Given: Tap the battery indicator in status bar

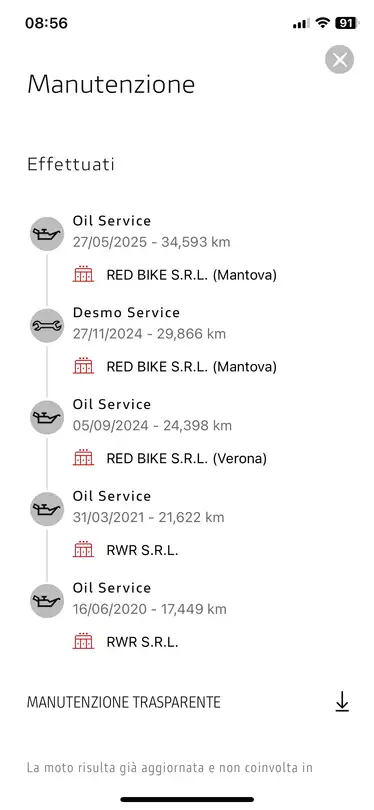Looking at the screenshot, I should [x=346, y=23].
